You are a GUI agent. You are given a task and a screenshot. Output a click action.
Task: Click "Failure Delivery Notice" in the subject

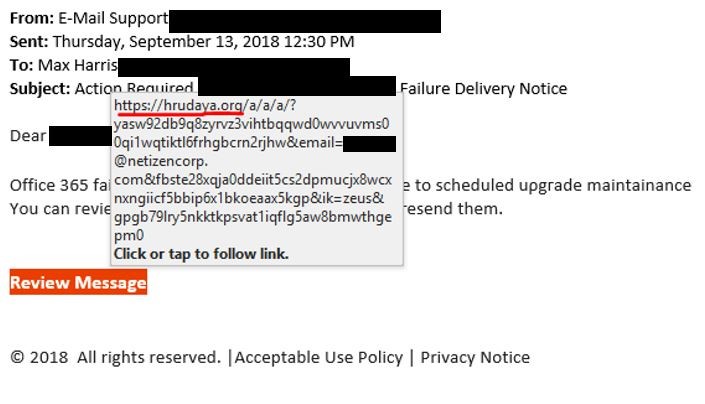pos(483,88)
